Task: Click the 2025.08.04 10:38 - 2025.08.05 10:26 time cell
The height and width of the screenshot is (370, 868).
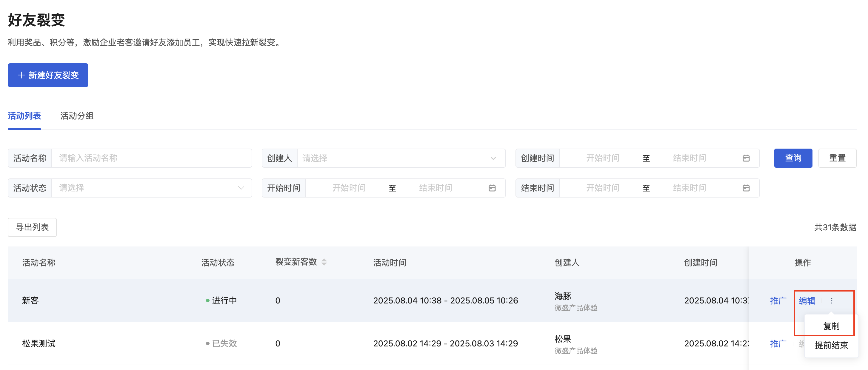Action: coord(445,300)
